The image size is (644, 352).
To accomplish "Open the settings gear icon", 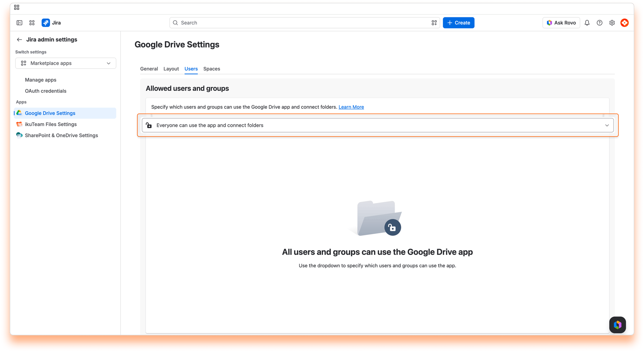I will pyautogui.click(x=612, y=23).
